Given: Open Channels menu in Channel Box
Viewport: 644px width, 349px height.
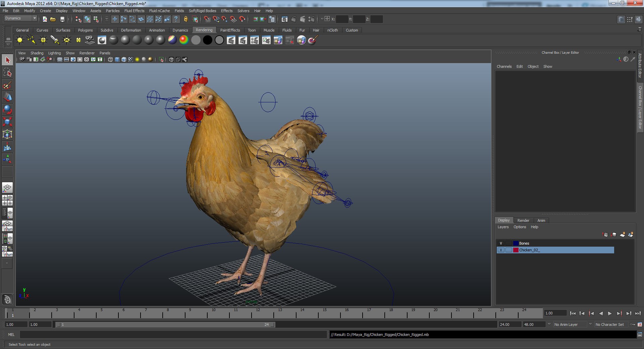Looking at the screenshot, I should tap(504, 66).
